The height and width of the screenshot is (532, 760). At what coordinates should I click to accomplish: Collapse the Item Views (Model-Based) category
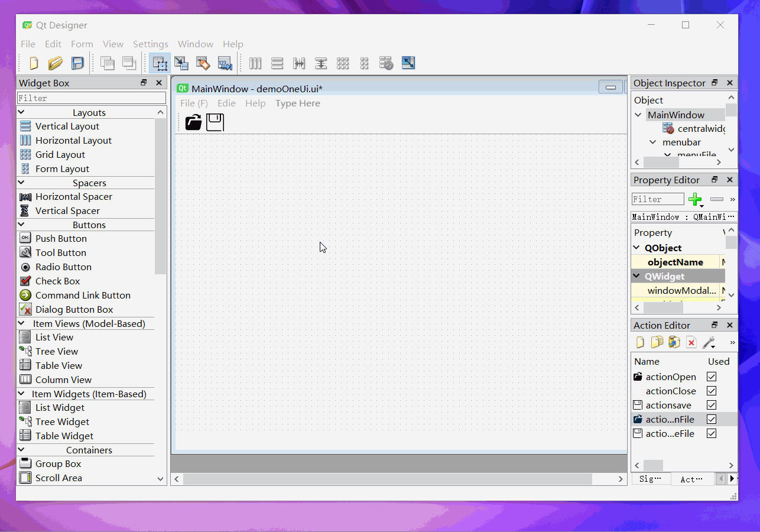(x=21, y=323)
